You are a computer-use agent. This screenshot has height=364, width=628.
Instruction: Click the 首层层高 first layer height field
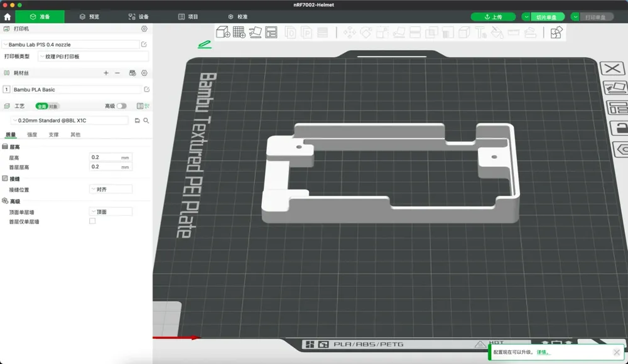click(x=111, y=167)
